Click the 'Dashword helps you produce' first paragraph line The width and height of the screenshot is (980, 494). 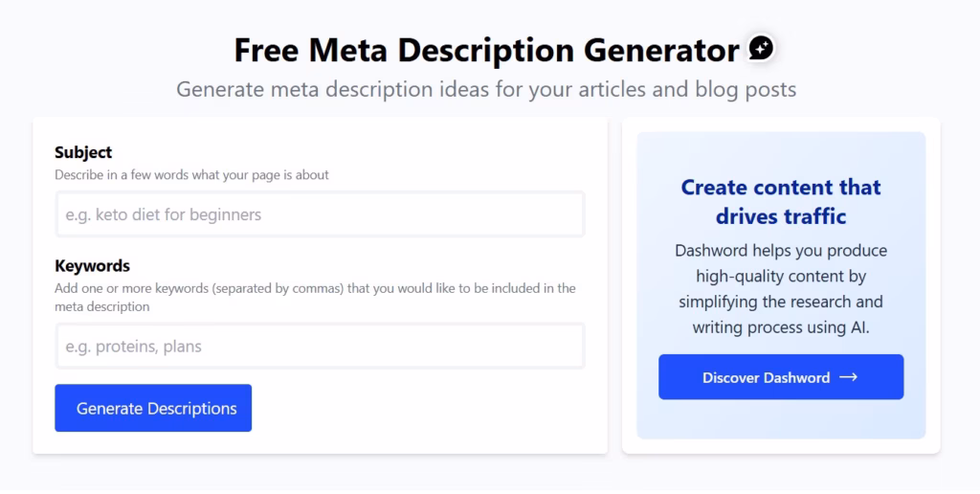[781, 251]
